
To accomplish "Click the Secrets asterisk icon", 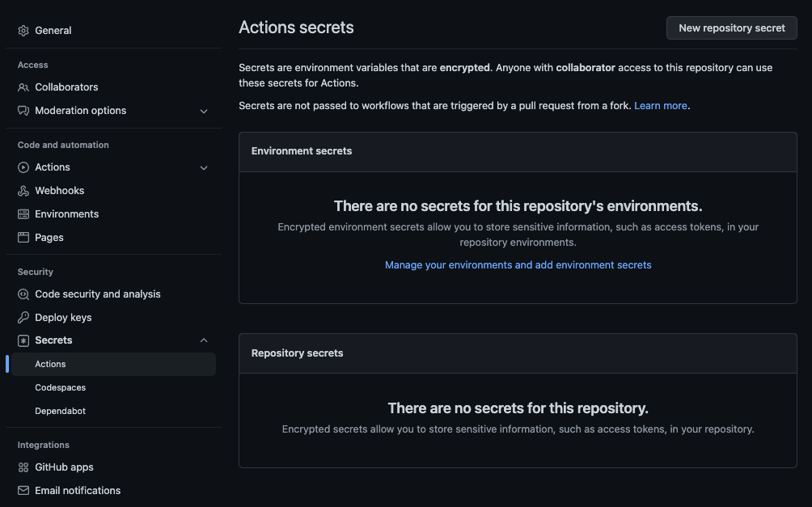I will tap(23, 340).
